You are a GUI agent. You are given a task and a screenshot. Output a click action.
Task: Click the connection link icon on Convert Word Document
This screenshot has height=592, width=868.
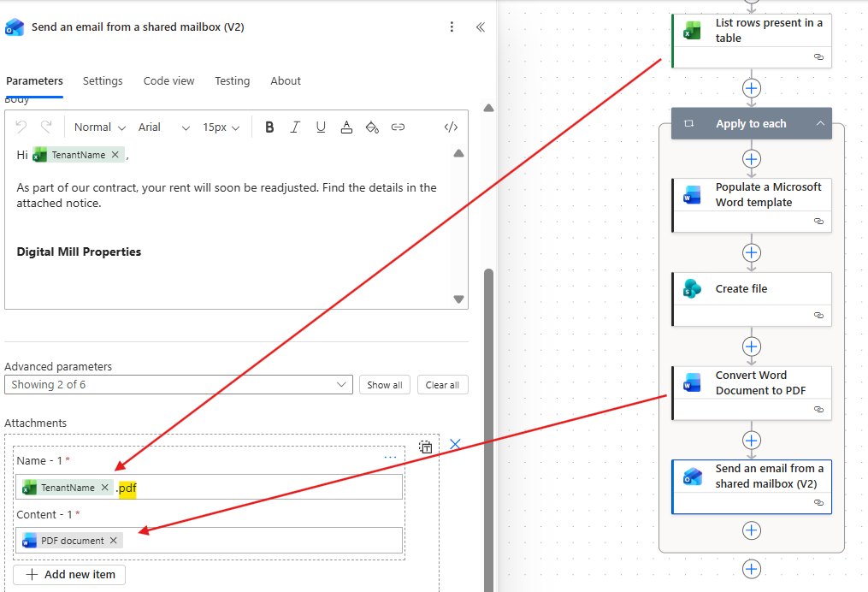click(818, 409)
